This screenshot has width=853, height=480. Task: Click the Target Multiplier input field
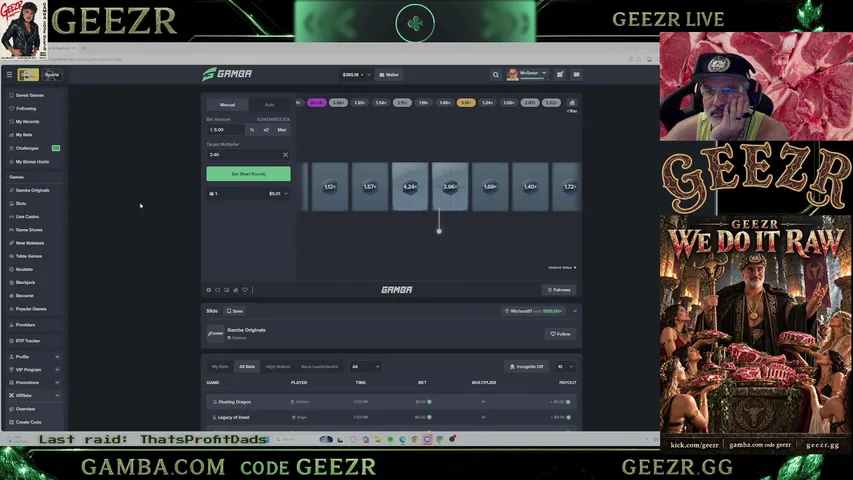click(243, 155)
